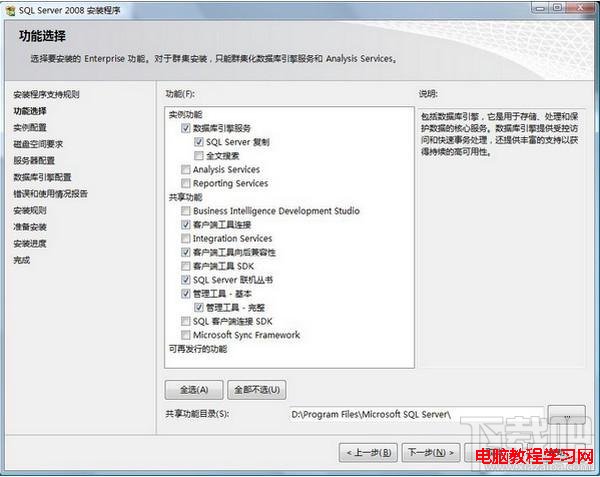600x477 pixels.
Task: Click the 安装程序支持规则 step
Action: click(46, 94)
